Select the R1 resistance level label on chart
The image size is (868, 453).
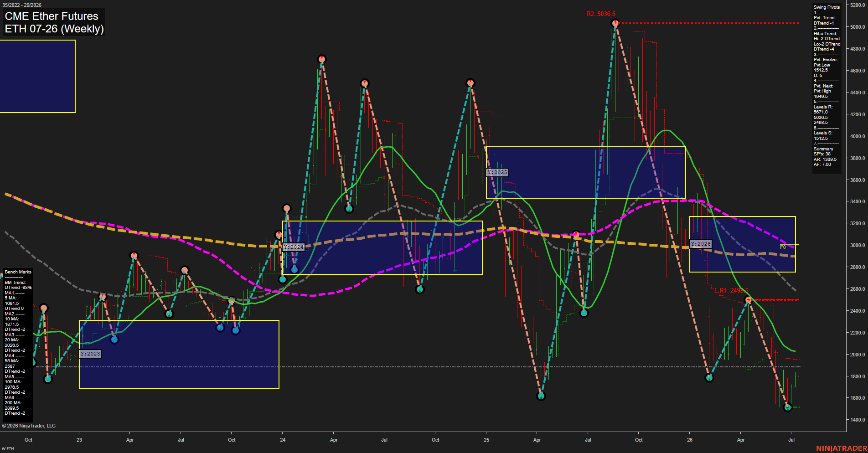tap(734, 290)
